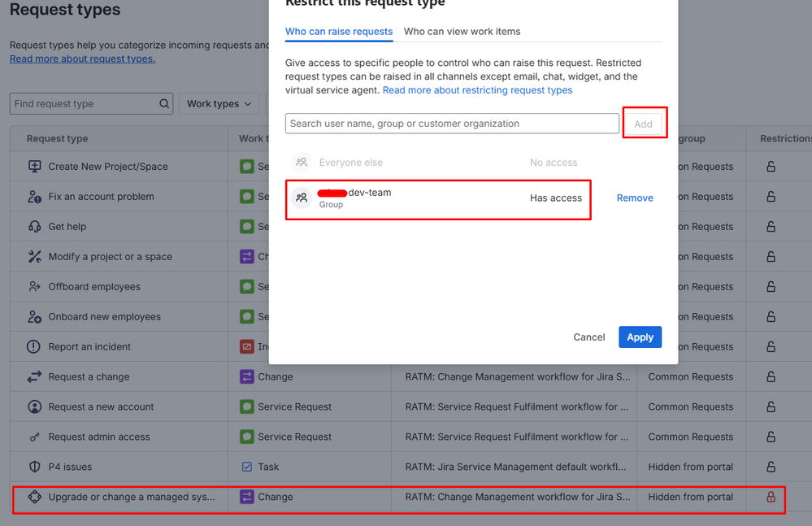This screenshot has width=812, height=526.
Task: Select the 'RATM: Jira Service Management default workfl...' text
Action: coord(515,467)
